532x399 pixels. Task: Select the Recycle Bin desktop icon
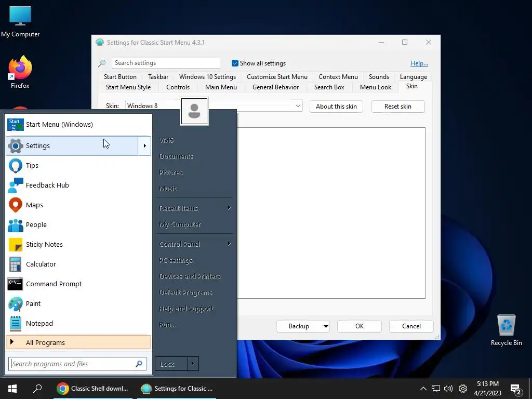pyautogui.click(x=506, y=330)
